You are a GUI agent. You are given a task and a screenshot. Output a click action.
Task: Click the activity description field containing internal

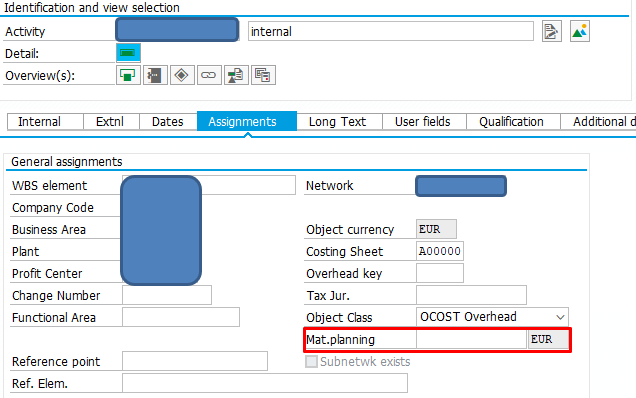point(391,31)
